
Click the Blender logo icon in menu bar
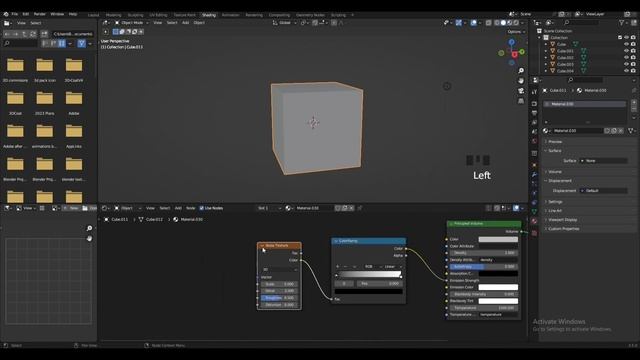point(6,14)
